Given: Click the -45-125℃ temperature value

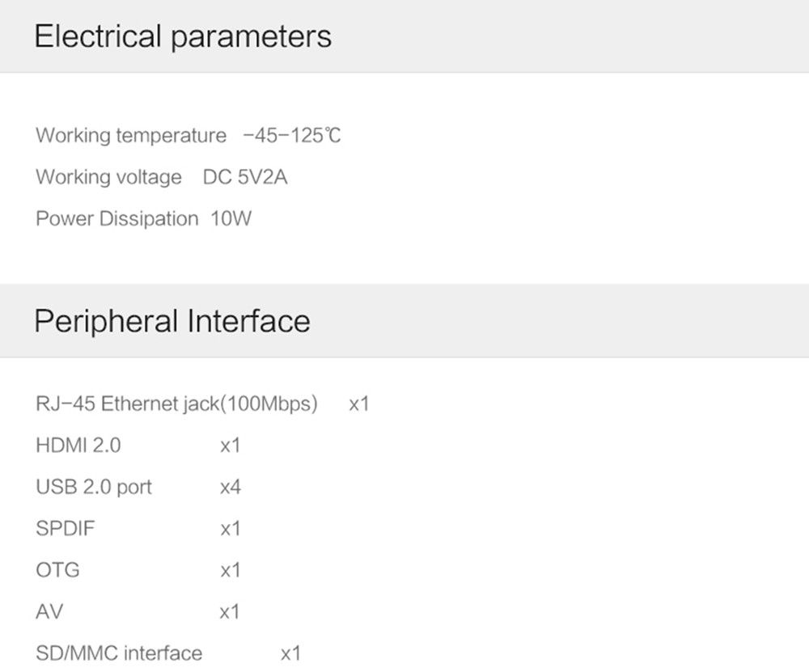Looking at the screenshot, I should (292, 136).
